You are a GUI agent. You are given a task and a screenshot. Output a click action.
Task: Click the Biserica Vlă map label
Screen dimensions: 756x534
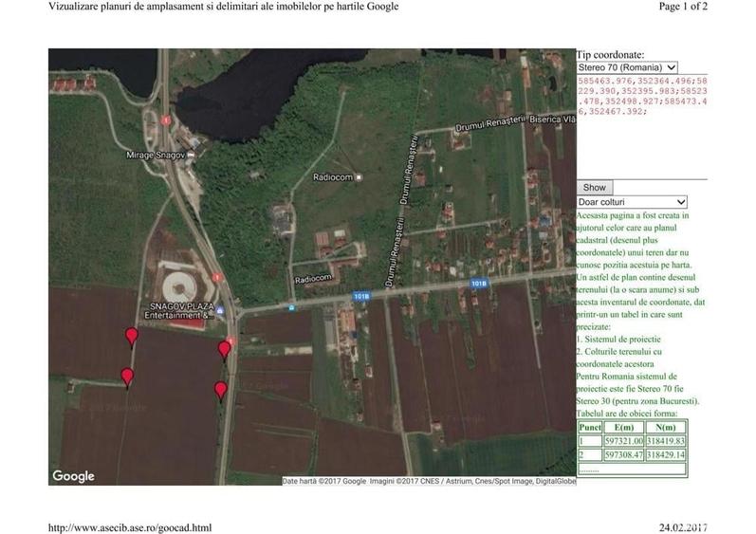(553, 120)
